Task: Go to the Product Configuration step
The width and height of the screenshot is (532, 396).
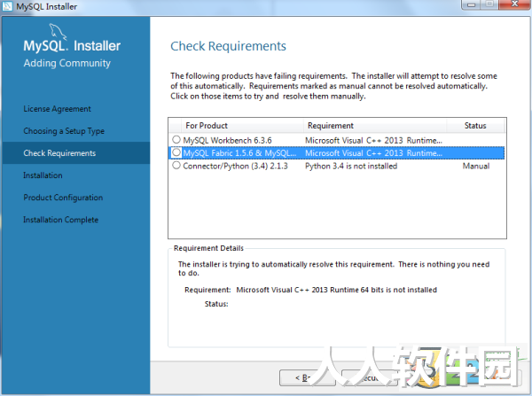Action: coord(63,198)
